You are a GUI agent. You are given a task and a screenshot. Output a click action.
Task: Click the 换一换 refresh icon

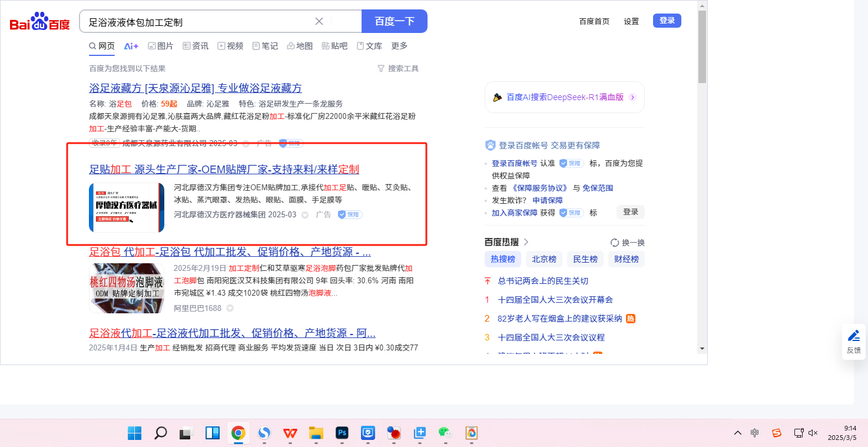point(615,243)
